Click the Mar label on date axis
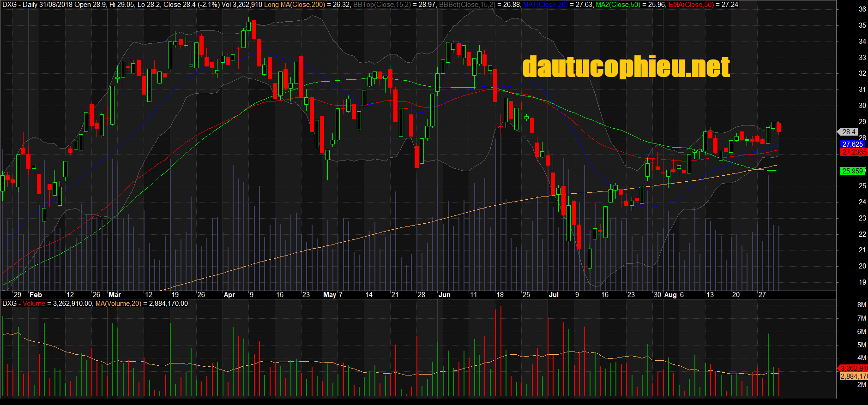The width and height of the screenshot is (868, 405). coord(115,295)
